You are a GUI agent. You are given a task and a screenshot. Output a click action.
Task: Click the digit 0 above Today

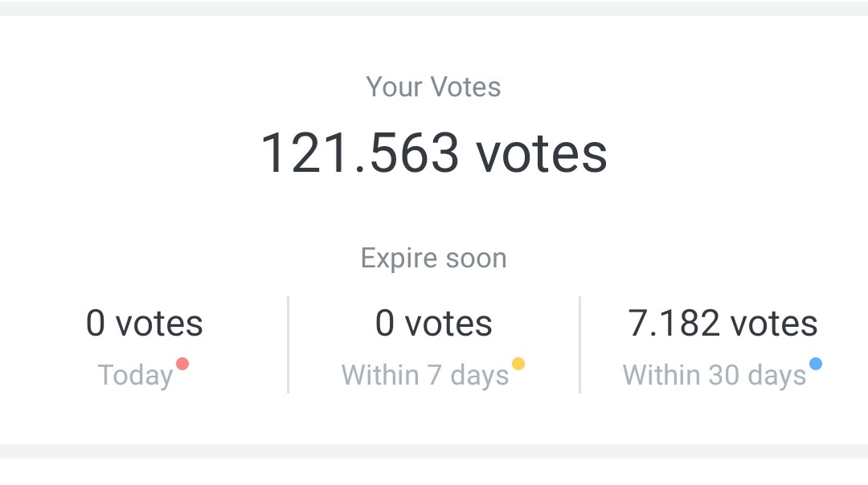[96, 324]
